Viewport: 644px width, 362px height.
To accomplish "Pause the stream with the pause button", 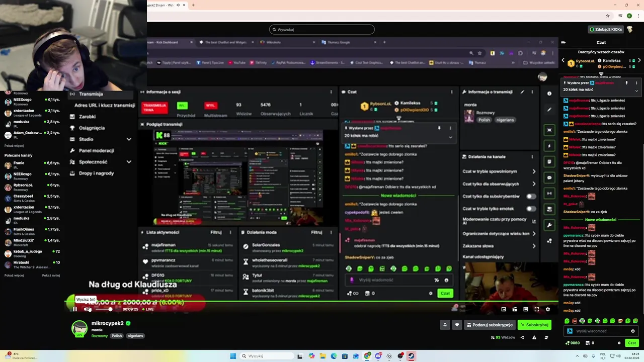I will [75, 309].
